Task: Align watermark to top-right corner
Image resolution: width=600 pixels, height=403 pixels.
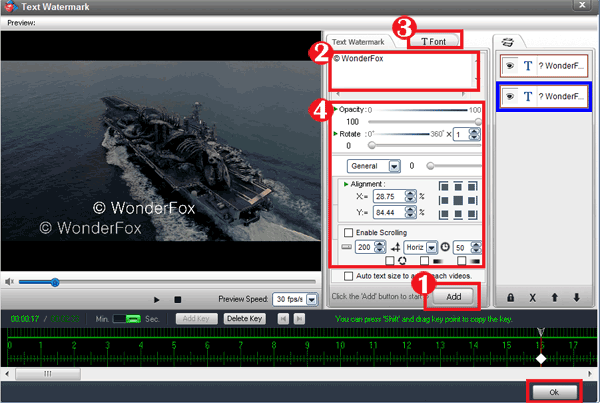Action: [473, 187]
